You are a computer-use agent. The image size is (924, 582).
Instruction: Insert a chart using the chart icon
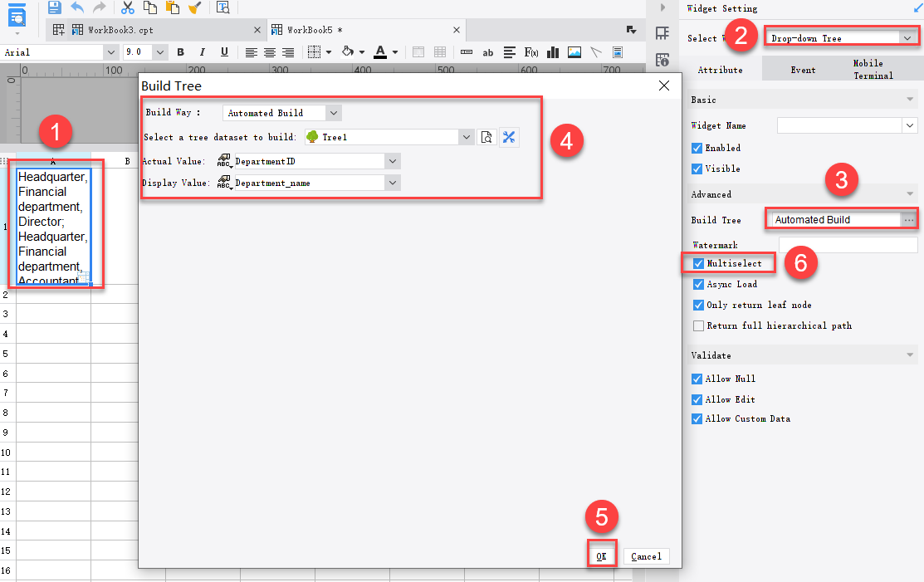click(x=552, y=51)
